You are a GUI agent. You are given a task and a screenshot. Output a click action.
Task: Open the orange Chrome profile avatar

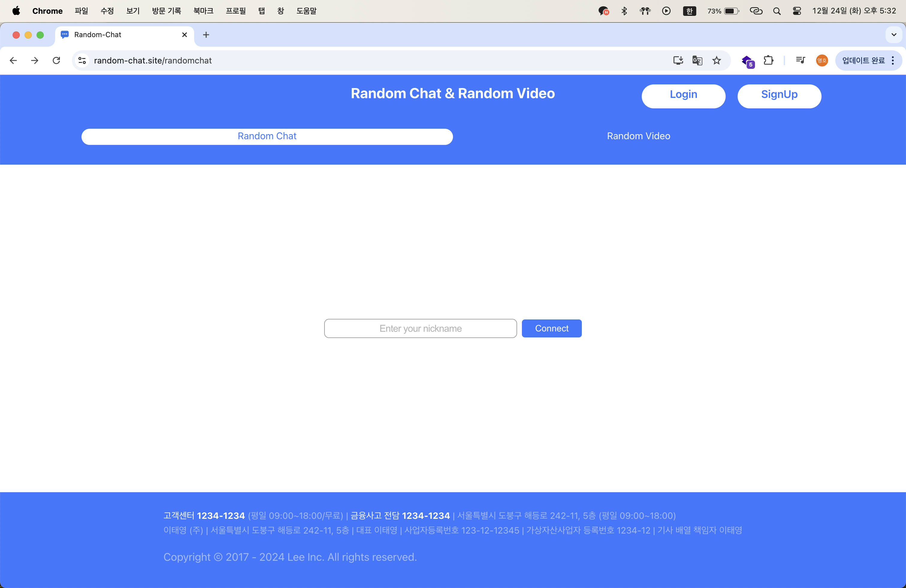click(x=822, y=60)
